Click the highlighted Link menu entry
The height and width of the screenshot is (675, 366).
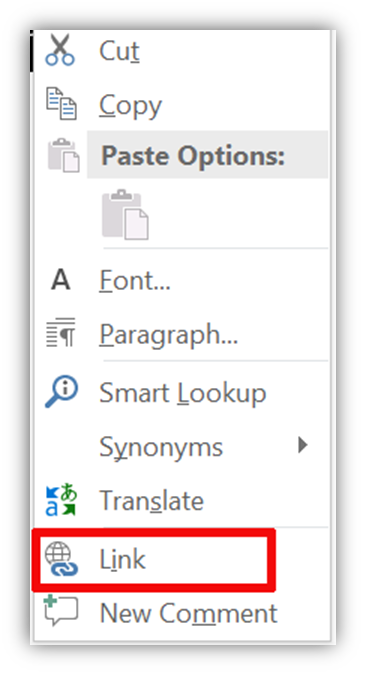[x=153, y=560]
